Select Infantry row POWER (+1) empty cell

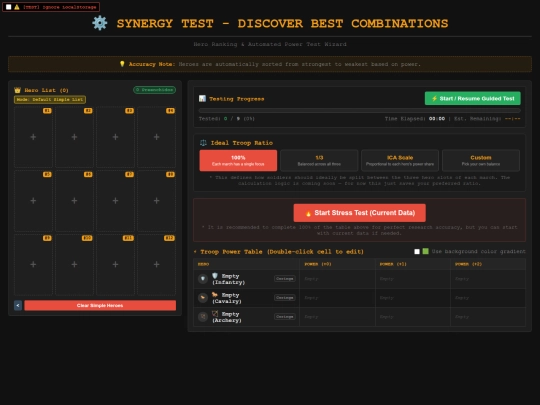point(413,279)
